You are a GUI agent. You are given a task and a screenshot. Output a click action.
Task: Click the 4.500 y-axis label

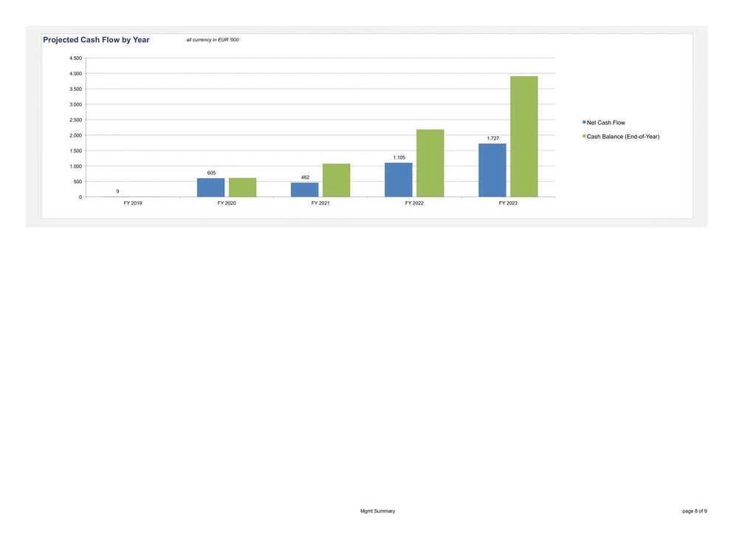(75, 58)
